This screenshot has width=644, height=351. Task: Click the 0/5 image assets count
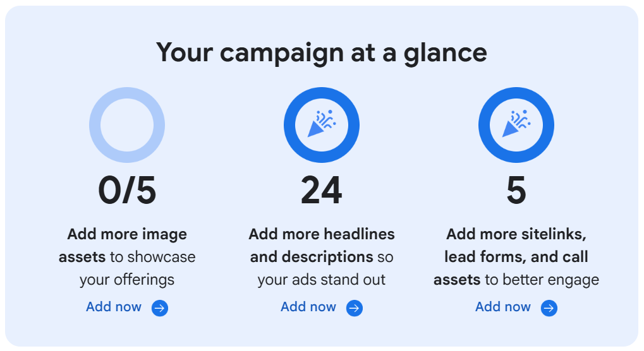[127, 190]
